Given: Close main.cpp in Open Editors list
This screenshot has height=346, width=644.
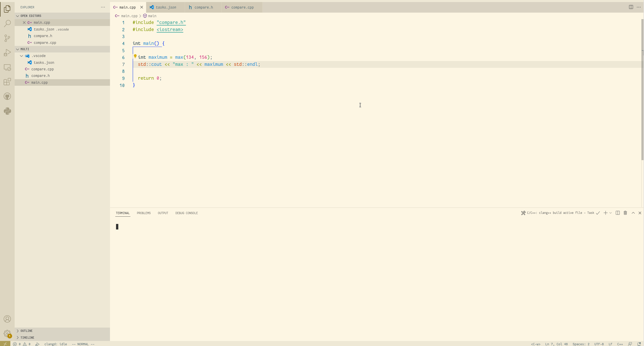Looking at the screenshot, I should (x=24, y=22).
